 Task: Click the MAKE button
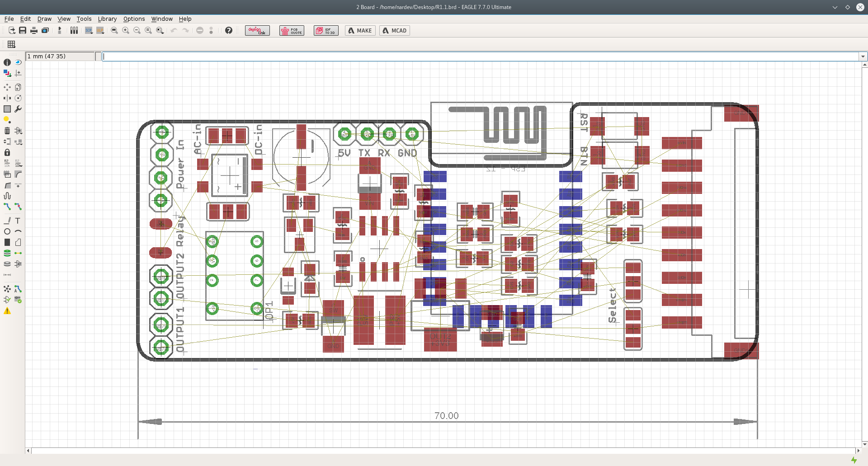(360, 30)
